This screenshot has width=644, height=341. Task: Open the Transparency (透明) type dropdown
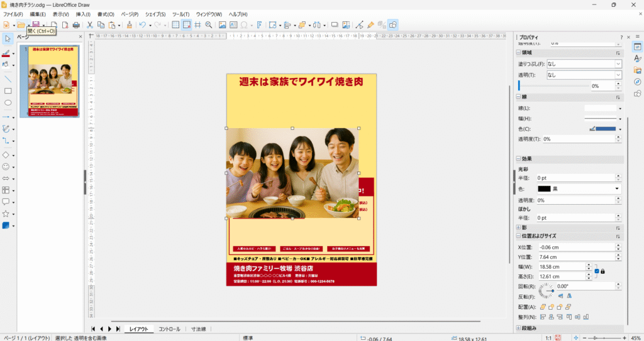click(x=584, y=75)
